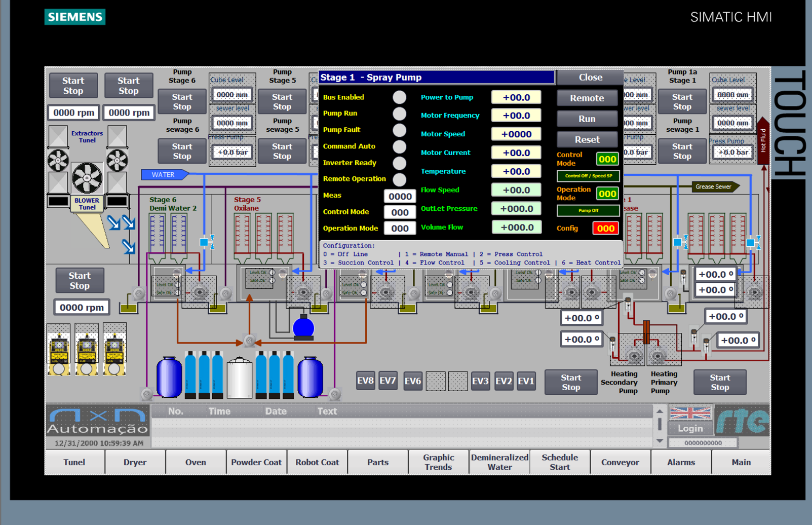This screenshot has width=812, height=525.
Task: Click the leftmost dark blue pressure vessel
Action: (x=169, y=377)
